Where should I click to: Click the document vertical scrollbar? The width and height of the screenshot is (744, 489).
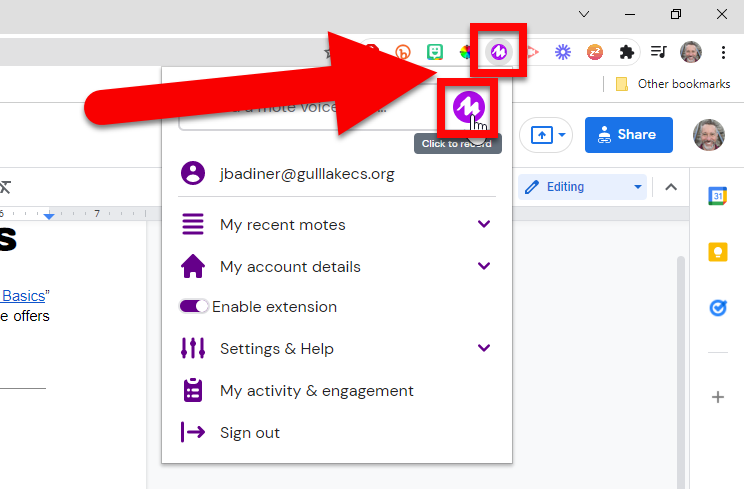[681, 370]
